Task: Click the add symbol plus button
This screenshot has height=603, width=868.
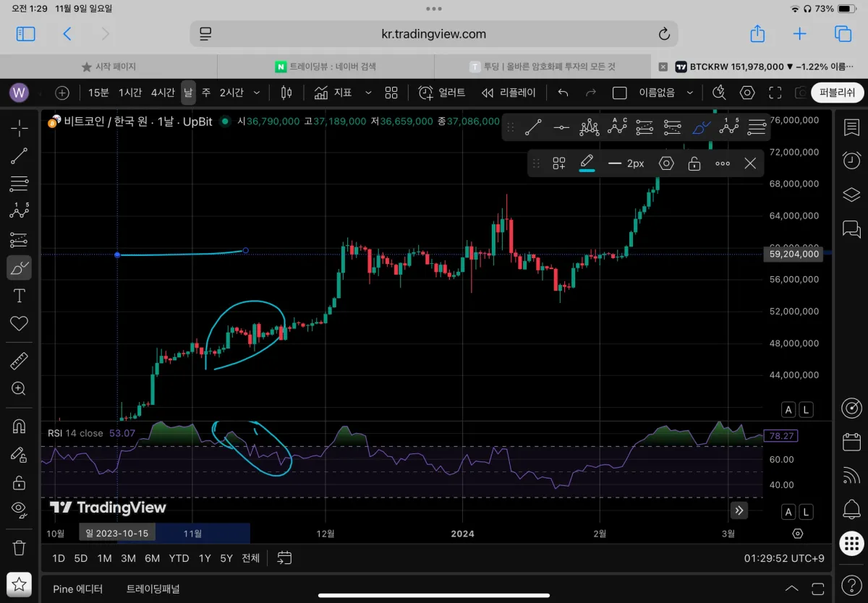Action: click(62, 93)
